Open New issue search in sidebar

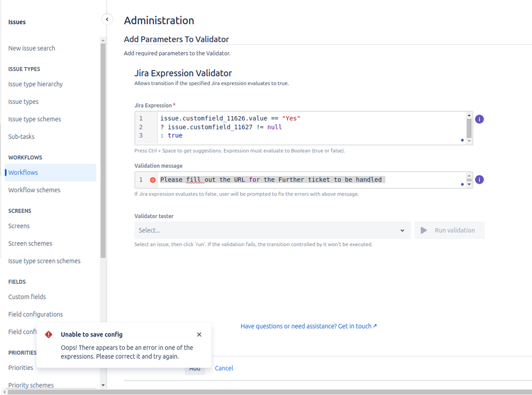pyautogui.click(x=31, y=48)
